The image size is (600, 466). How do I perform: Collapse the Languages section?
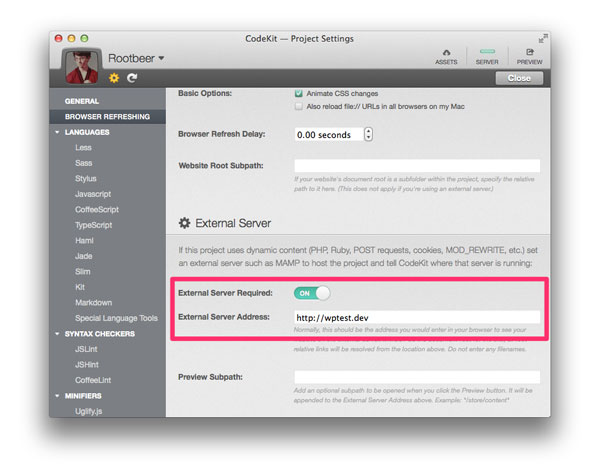(x=57, y=132)
